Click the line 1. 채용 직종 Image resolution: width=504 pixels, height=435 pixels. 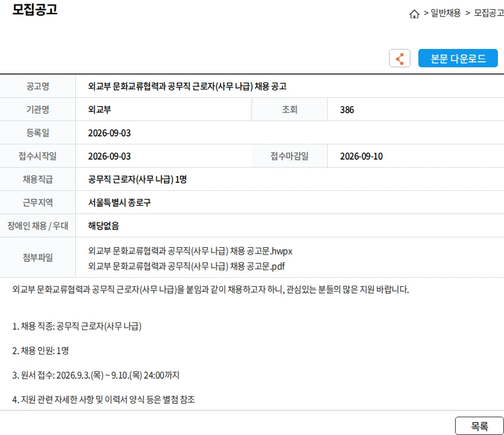(x=77, y=326)
